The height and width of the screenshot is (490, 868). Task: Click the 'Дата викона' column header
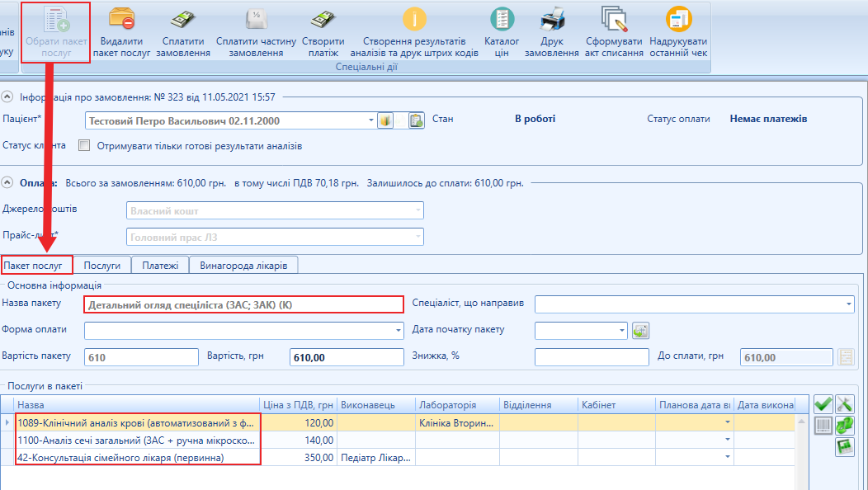(765, 405)
